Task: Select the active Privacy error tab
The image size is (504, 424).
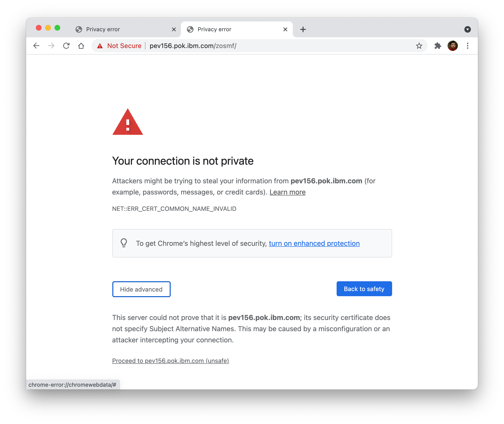Action: pos(231,29)
